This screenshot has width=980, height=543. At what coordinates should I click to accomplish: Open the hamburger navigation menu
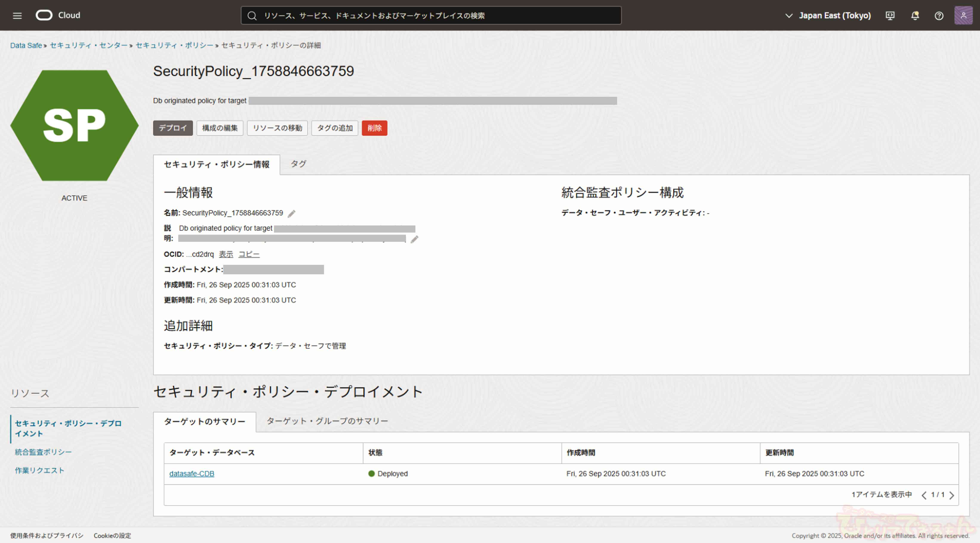coord(17,16)
